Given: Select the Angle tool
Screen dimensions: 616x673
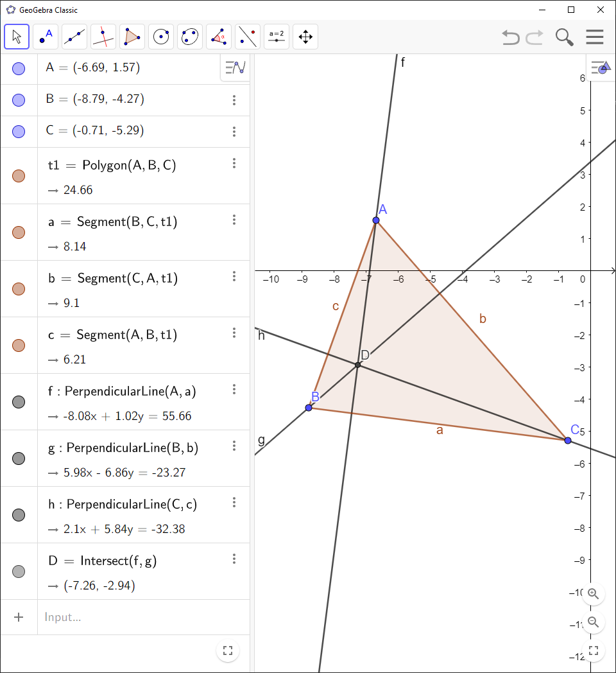Looking at the screenshot, I should 219,37.
